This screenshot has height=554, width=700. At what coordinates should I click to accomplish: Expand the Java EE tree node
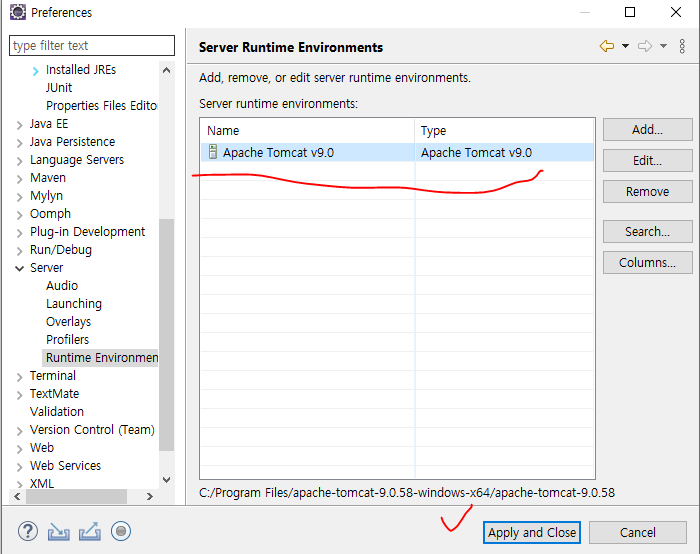point(19,125)
